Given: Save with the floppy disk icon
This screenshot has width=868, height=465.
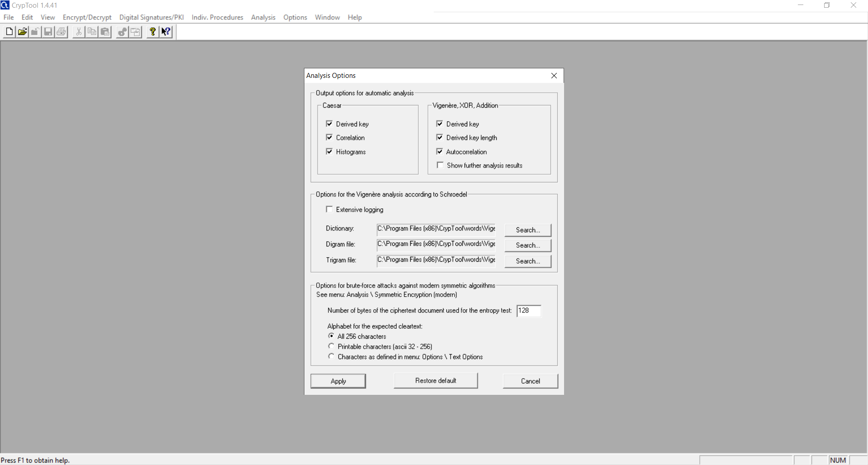Looking at the screenshot, I should coord(48,32).
